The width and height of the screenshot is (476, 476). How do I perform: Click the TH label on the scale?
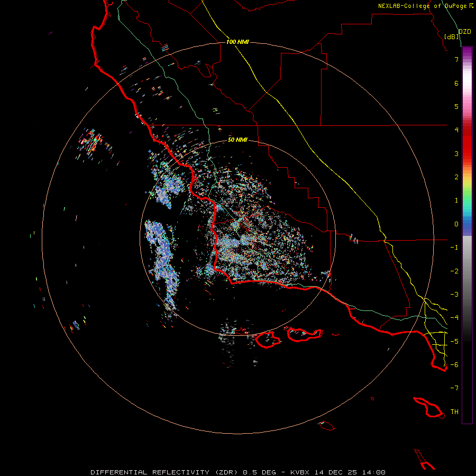point(454,412)
